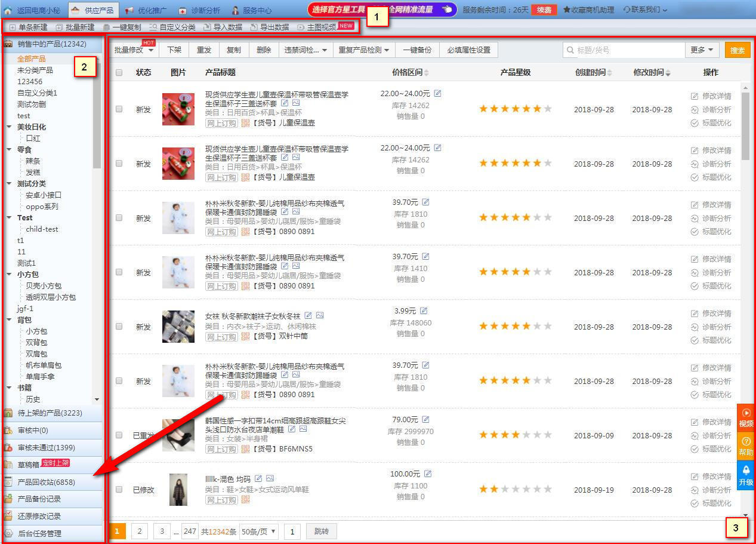The image size is (756, 544).
Task: Click the price edit icon beside 3.99元
Action: (424, 311)
